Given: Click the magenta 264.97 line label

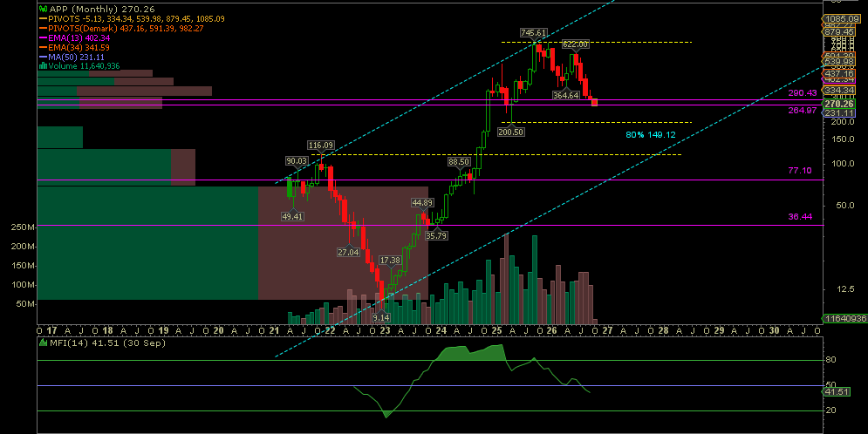Looking at the screenshot, I should point(803,110).
